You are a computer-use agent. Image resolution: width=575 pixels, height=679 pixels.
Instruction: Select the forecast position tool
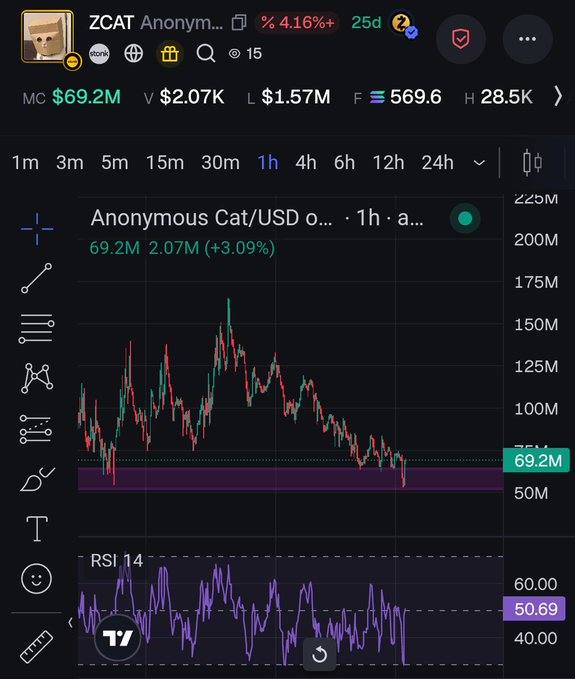coord(36,429)
